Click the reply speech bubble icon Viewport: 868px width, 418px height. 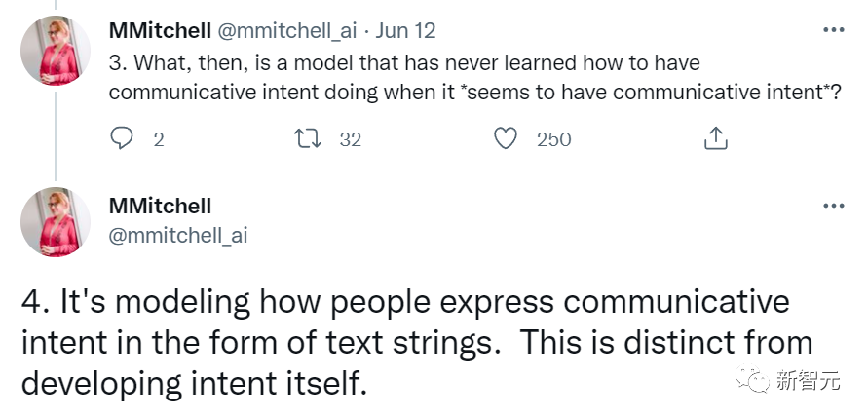122,139
